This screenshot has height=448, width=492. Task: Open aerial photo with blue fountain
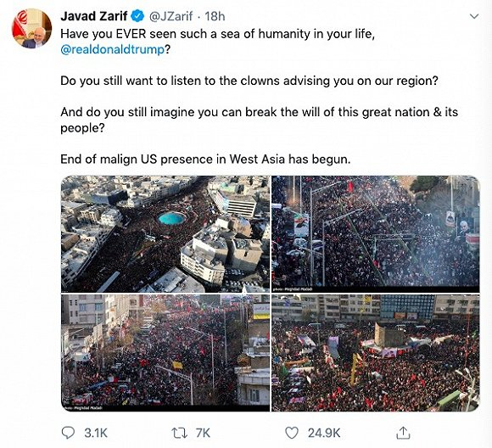(165, 234)
